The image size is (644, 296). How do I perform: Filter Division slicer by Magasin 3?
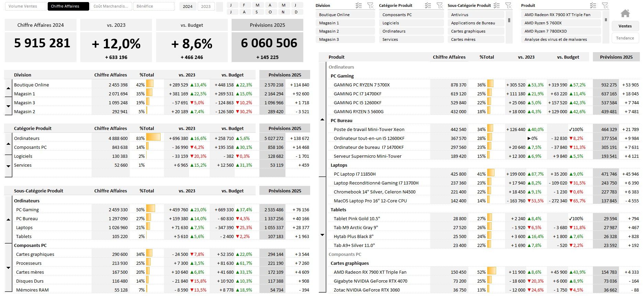click(345, 39)
